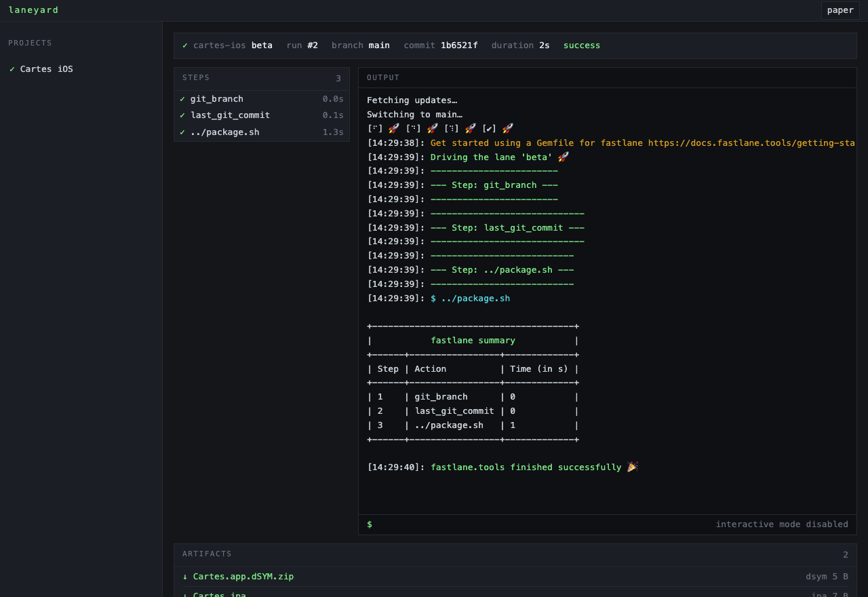Click the green check before cartes-ios
The height and width of the screenshot is (597, 868).
click(x=185, y=45)
